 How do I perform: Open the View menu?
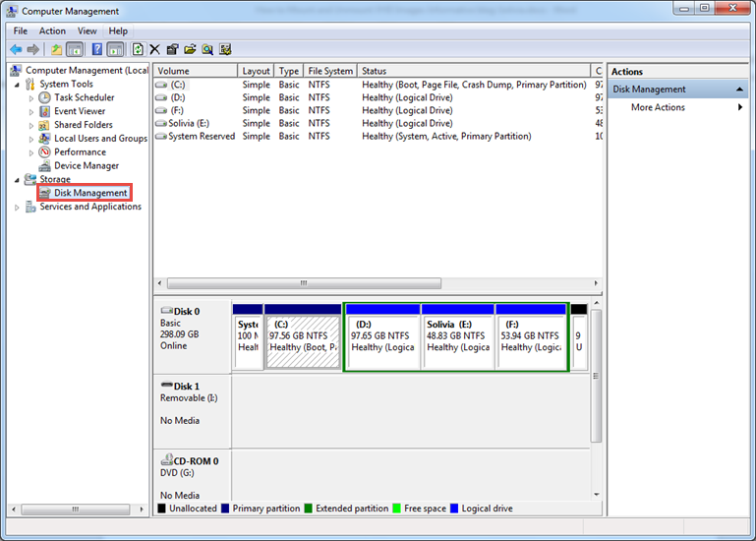click(x=87, y=30)
